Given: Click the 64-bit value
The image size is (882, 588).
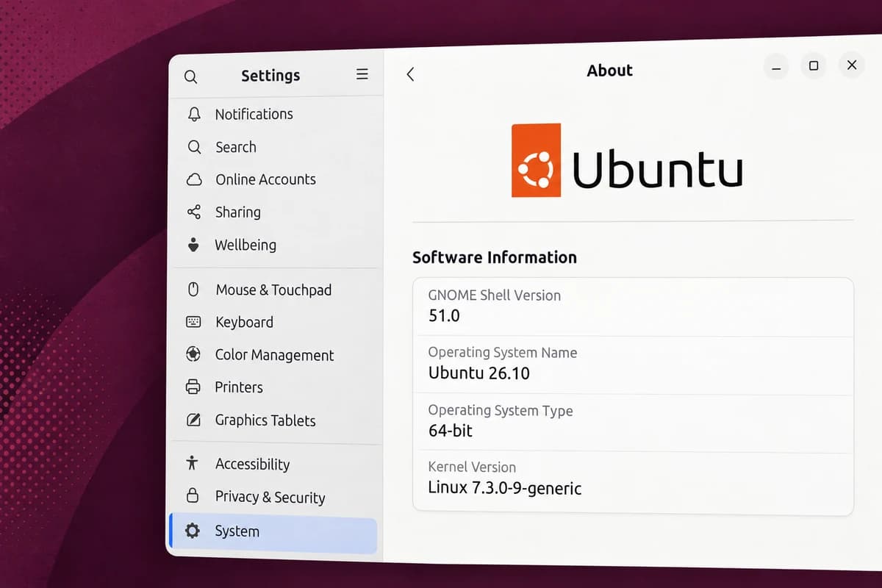Looking at the screenshot, I should tap(451, 431).
